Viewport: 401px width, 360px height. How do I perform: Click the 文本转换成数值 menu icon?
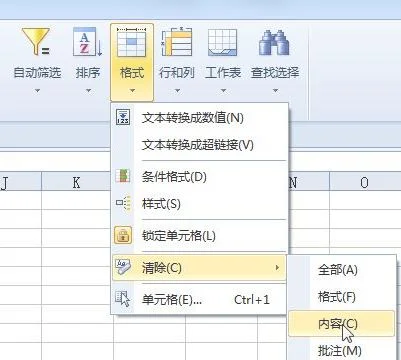[123, 117]
